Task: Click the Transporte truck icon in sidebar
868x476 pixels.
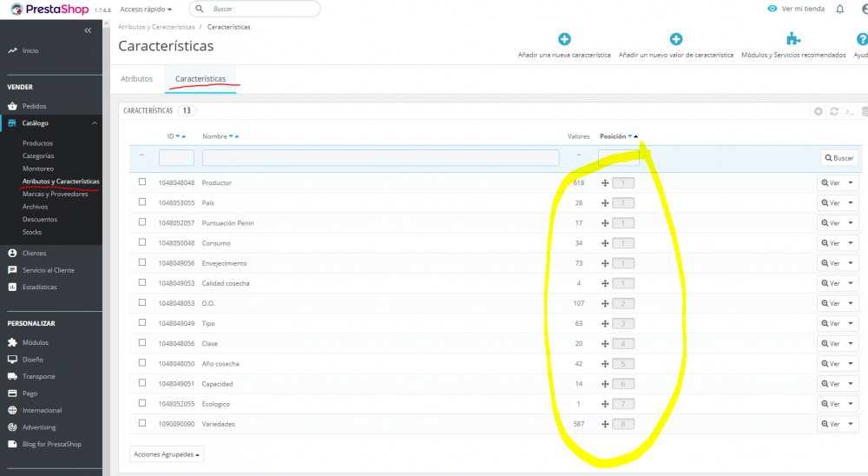Action: tap(12, 376)
